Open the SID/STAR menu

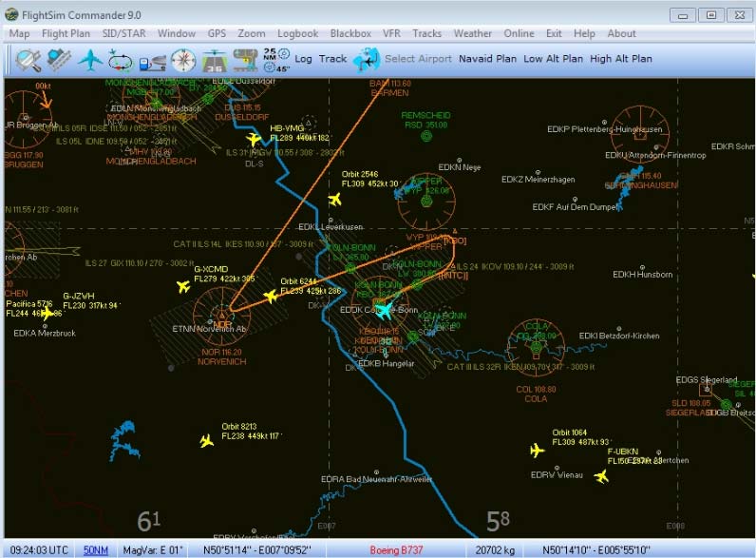click(123, 33)
